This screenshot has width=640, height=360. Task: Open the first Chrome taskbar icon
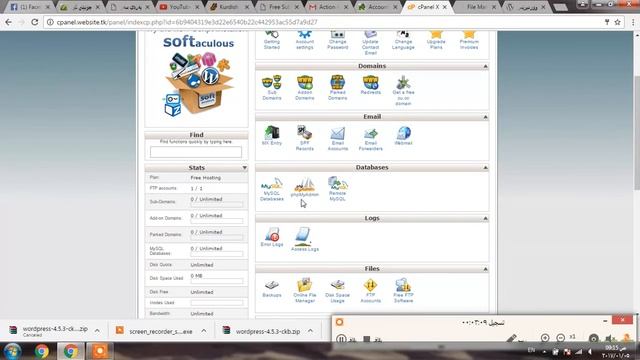(x=41, y=351)
